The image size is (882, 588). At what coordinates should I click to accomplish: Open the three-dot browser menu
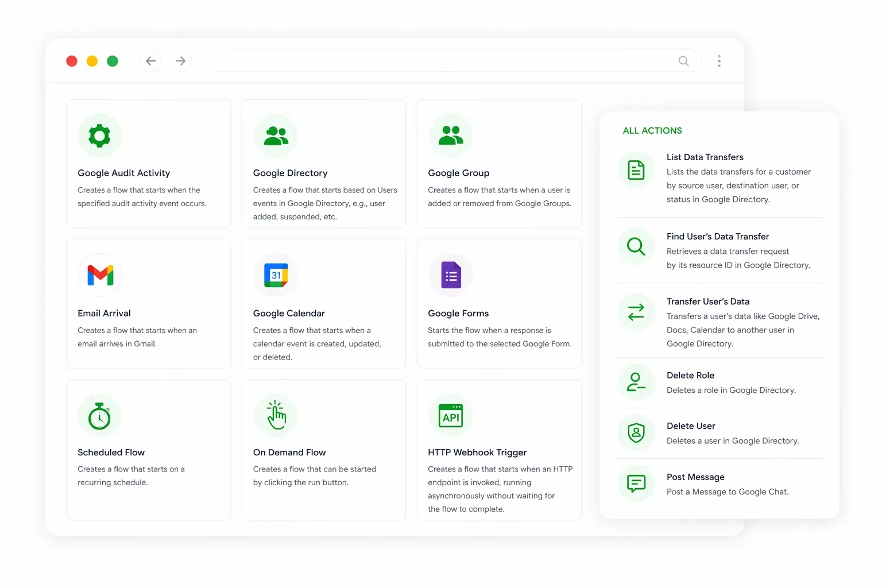click(x=719, y=61)
